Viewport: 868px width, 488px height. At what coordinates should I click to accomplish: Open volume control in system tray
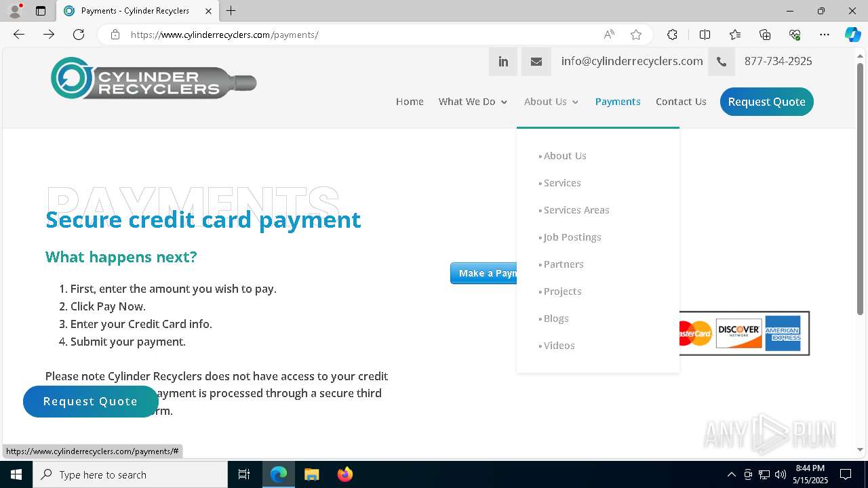pyautogui.click(x=780, y=474)
